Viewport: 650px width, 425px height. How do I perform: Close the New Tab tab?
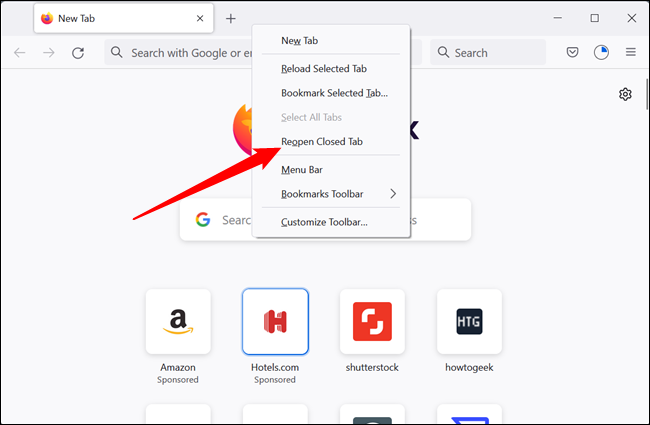200,18
